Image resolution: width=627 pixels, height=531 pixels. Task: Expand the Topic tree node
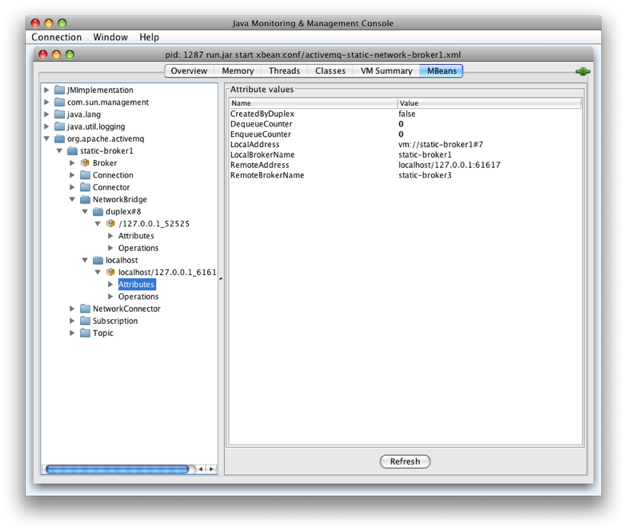72,333
